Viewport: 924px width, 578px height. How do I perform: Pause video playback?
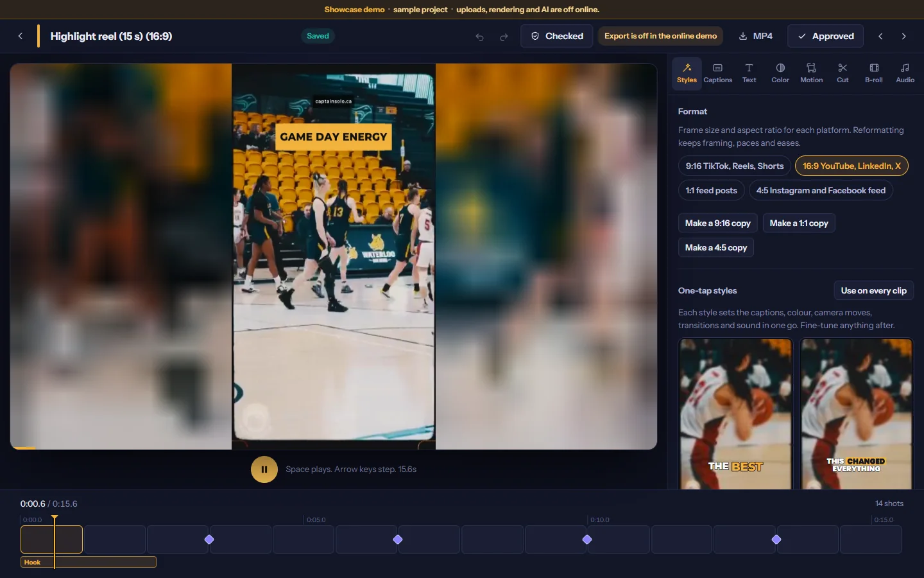tap(264, 469)
